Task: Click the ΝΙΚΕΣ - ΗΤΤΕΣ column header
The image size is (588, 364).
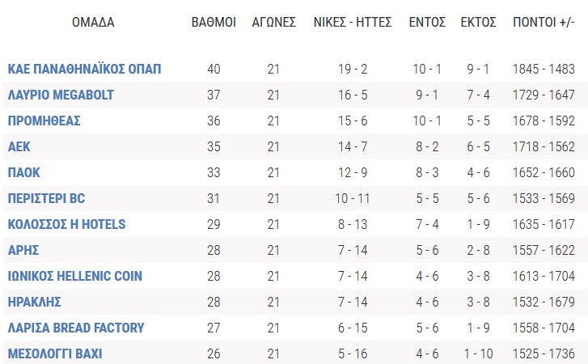Action: click(x=353, y=22)
